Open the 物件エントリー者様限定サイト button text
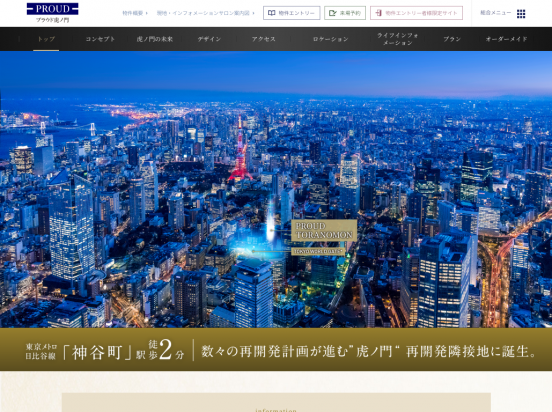Screen dimensions: 552x412 [421, 13]
